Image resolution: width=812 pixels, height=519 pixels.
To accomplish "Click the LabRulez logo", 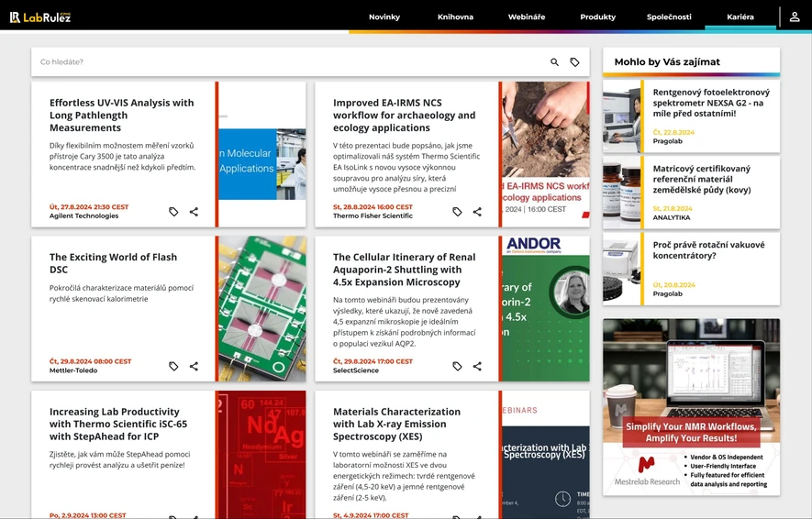I will click(40, 17).
